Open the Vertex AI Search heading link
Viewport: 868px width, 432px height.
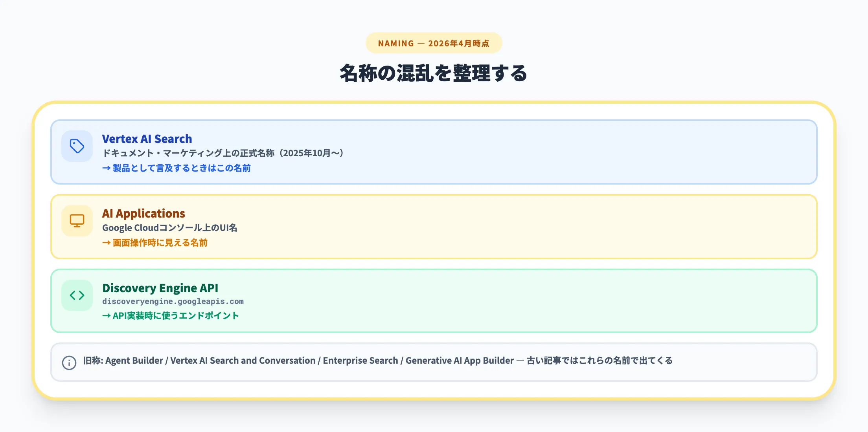[147, 139]
